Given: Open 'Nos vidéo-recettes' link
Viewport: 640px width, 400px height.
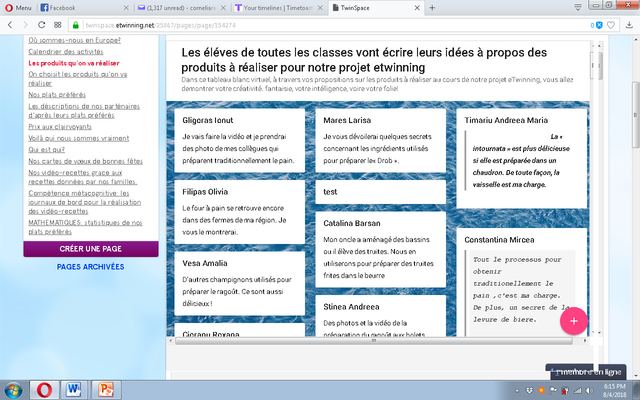Looking at the screenshot, I should (x=82, y=177).
